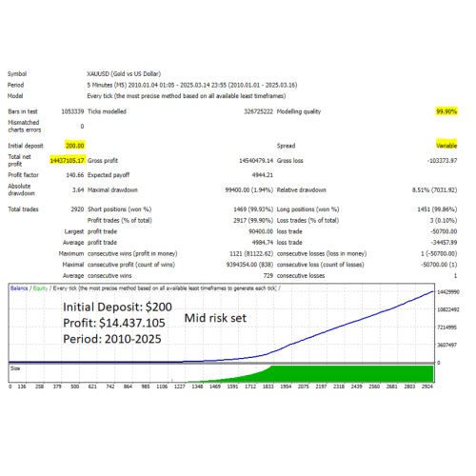Screen dimensions: 476x476
Task: Select the XAUUSD (Gold vs US Dollar) symbol text
Action: tap(124, 74)
